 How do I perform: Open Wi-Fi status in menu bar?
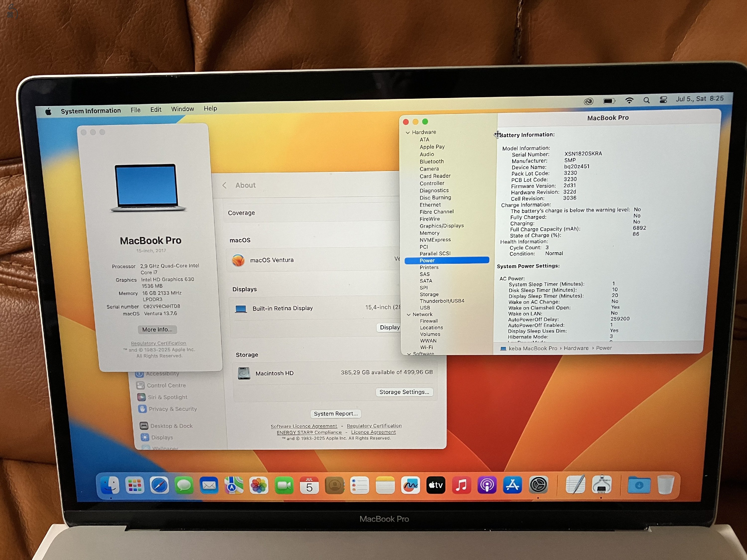[x=629, y=101]
